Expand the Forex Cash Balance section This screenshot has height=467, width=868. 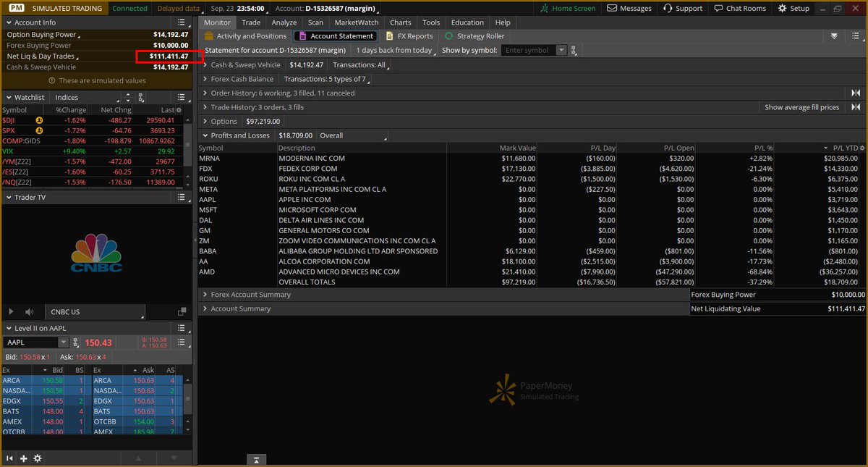(205, 79)
